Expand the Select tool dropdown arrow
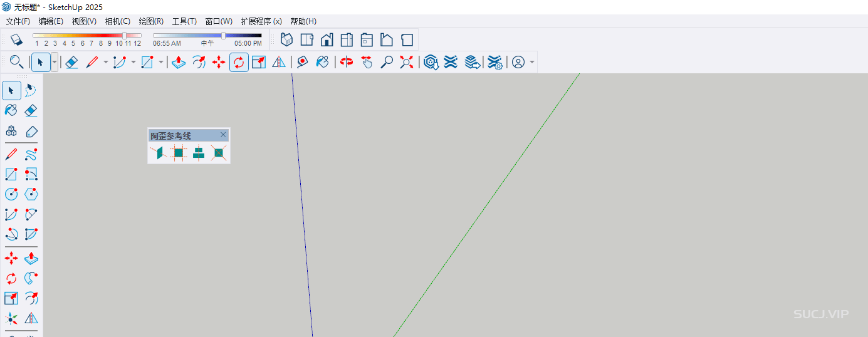Image resolution: width=868 pixels, height=337 pixels. point(55,62)
